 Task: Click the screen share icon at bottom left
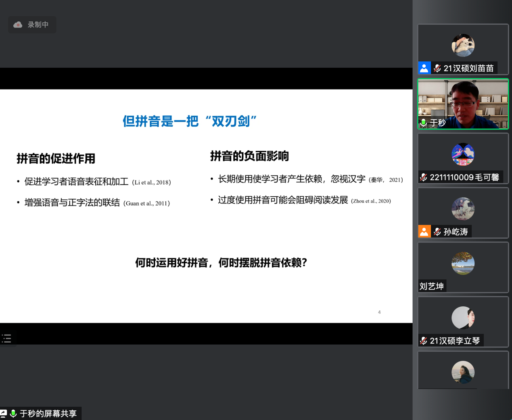click(x=4, y=414)
